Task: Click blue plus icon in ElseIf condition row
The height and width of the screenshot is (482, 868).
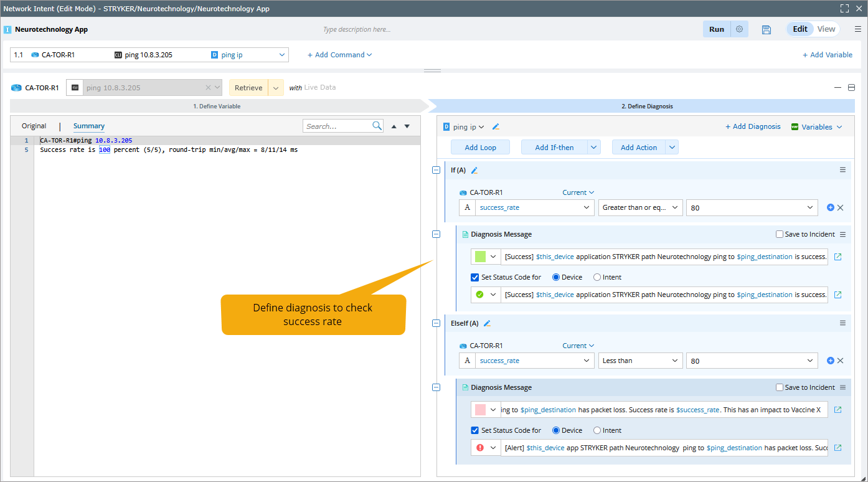Action: 830,361
